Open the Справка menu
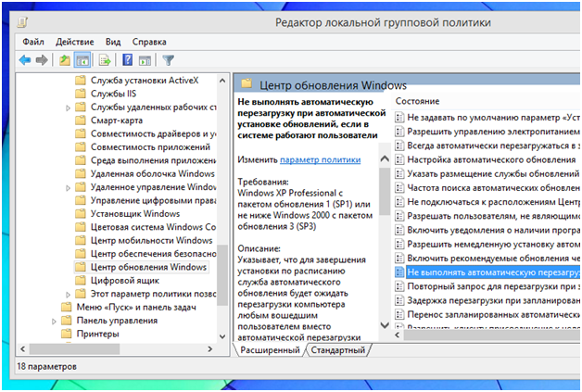582x392 pixels. coord(149,42)
